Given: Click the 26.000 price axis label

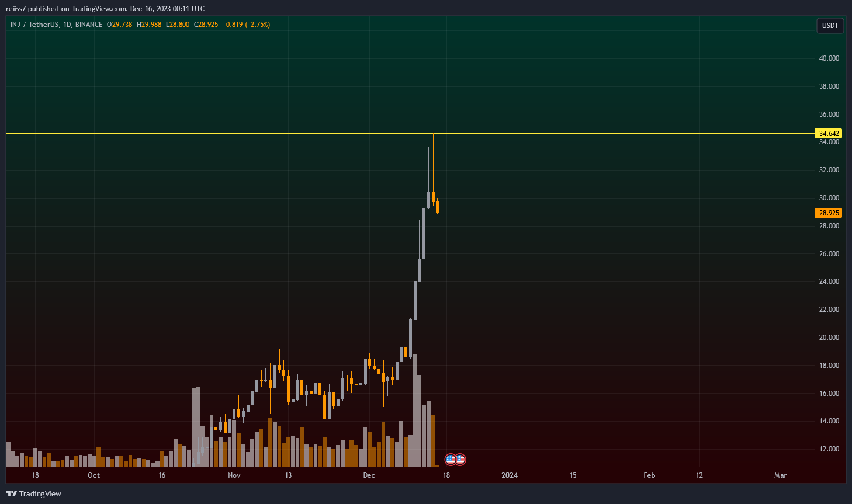Looking at the screenshot, I should tap(829, 254).
